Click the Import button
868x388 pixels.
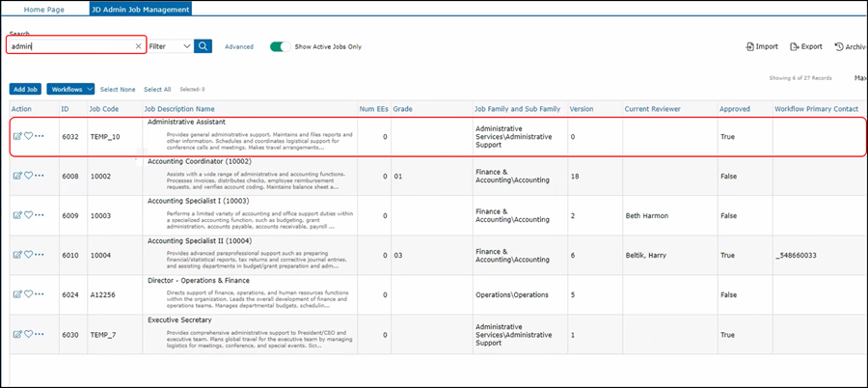[762, 46]
